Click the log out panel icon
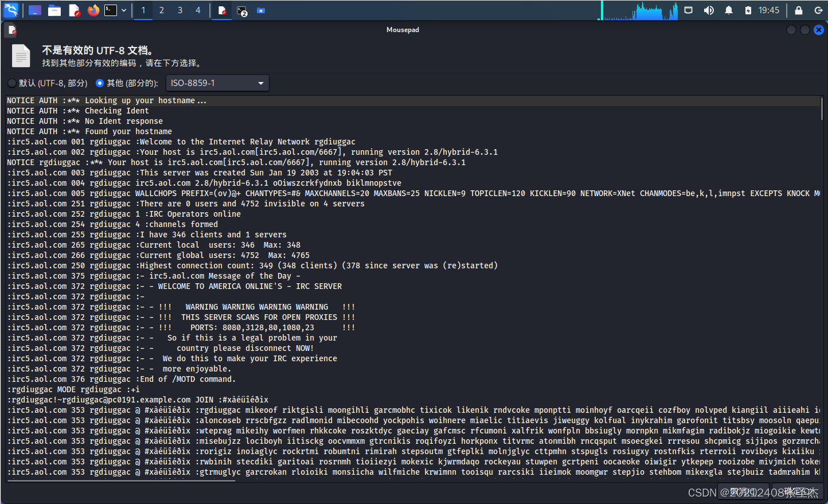The width and height of the screenshot is (828, 504). [818, 10]
